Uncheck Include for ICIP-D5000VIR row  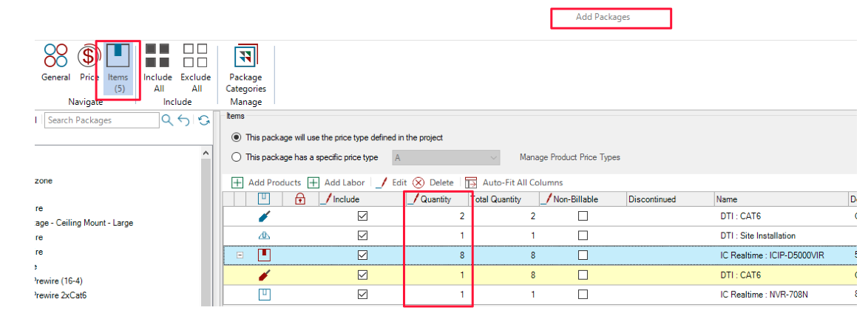(x=362, y=255)
